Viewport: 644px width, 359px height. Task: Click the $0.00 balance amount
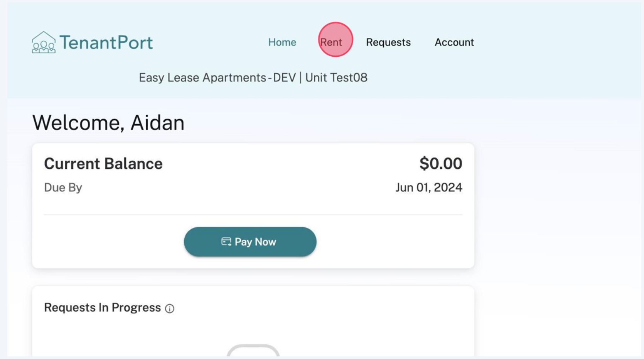coord(441,164)
